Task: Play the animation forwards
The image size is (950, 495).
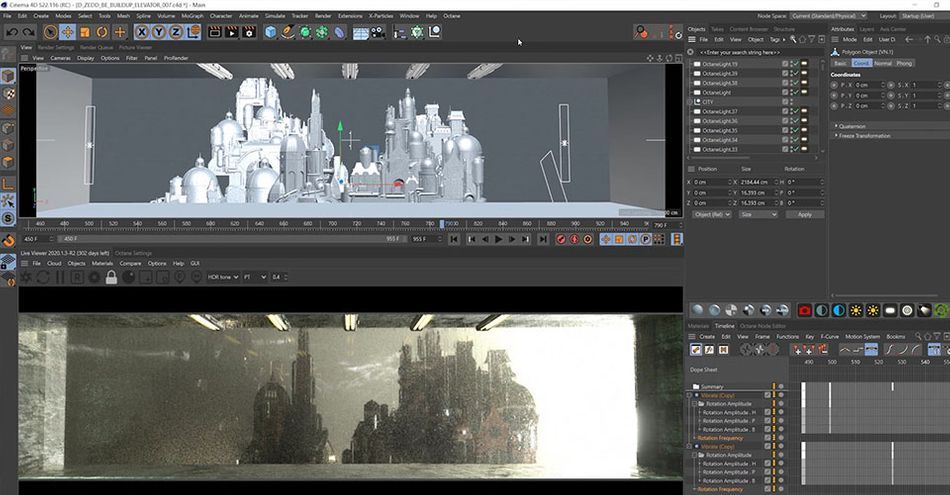Action: coord(498,239)
